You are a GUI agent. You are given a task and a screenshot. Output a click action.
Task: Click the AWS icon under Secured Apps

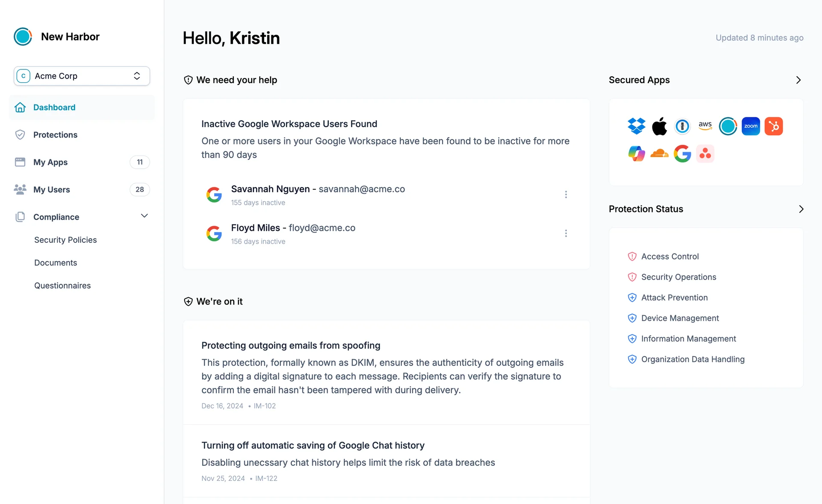coord(705,126)
